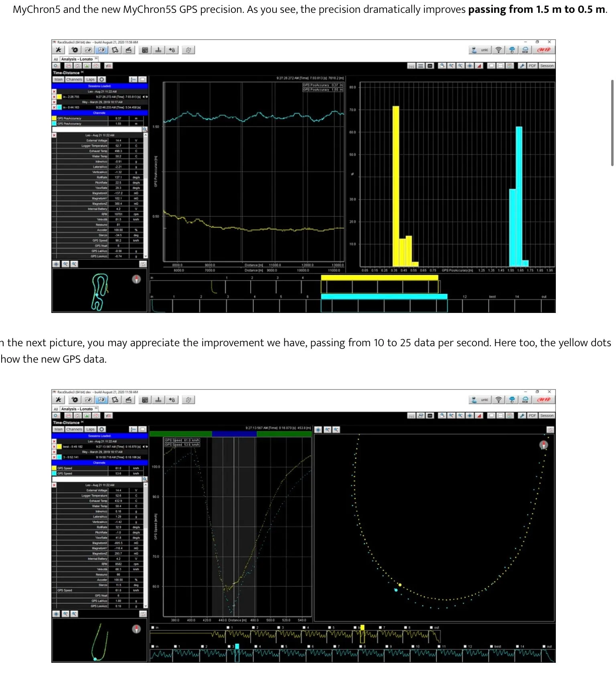The image size is (616, 674).
Task: Click map zoom-in icon in GPS Speed screenshot
Action: 327,430
